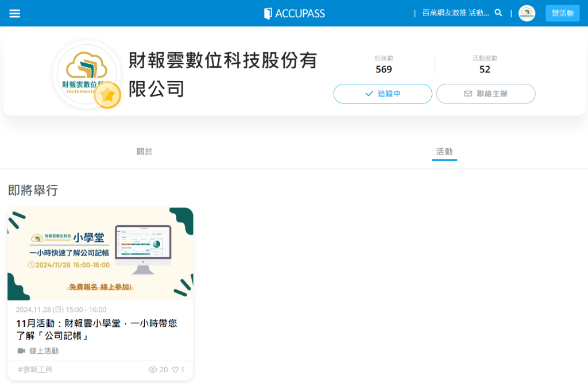This screenshot has width=588, height=390.
Task: Click the 聯絡主辦 button
Action: tap(486, 94)
